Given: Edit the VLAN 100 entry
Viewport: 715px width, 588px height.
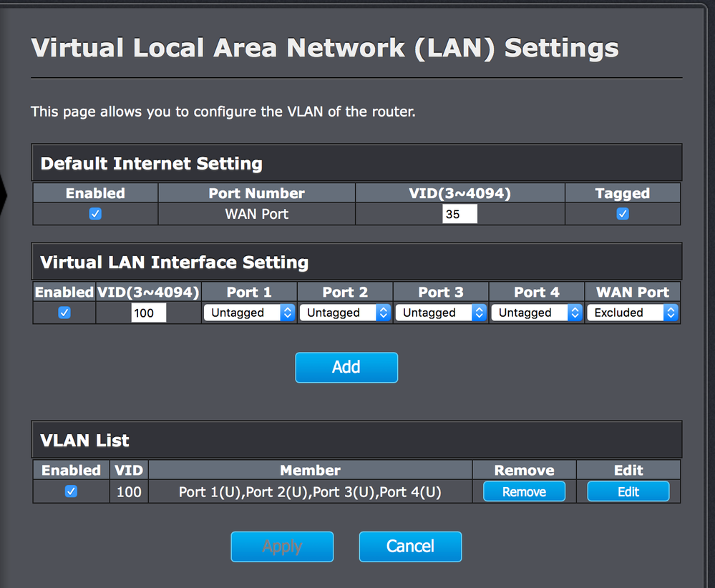Looking at the screenshot, I should pos(628,491).
